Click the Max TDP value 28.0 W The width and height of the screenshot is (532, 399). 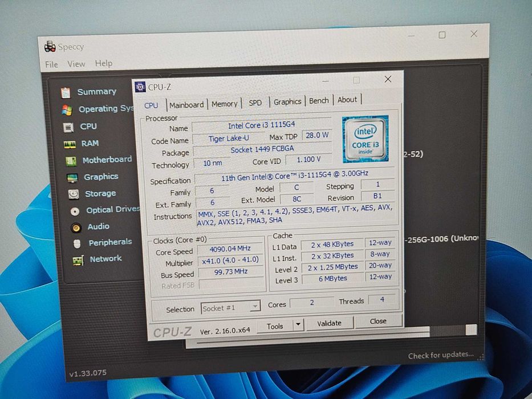[x=317, y=136]
